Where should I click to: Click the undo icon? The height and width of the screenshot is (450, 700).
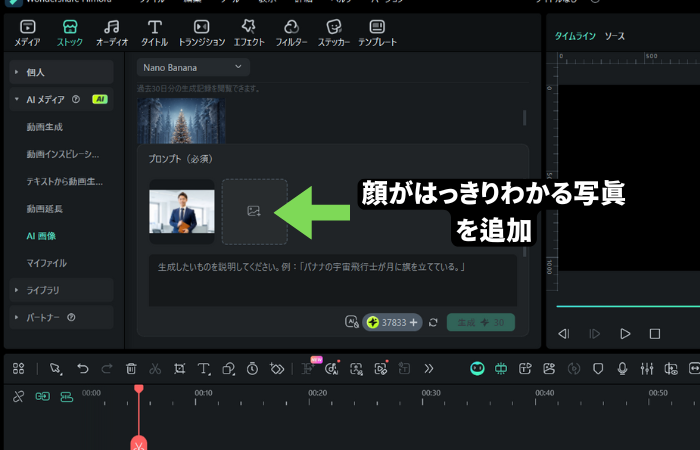click(x=83, y=368)
